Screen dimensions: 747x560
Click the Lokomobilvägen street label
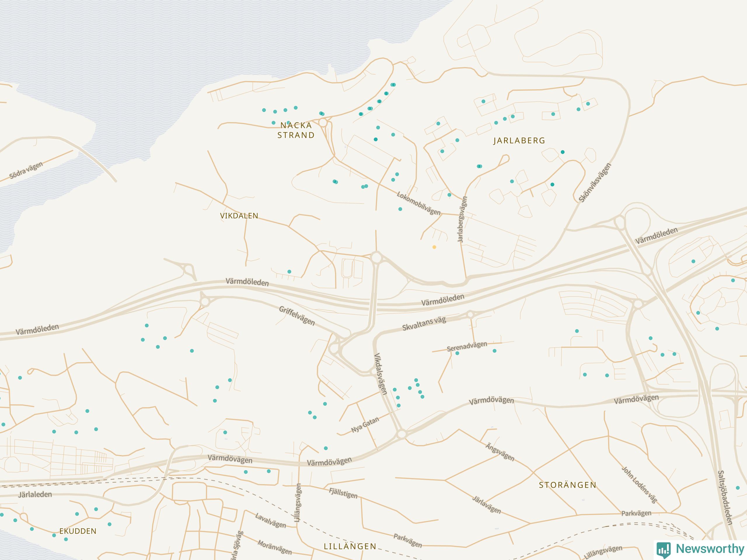point(419,204)
